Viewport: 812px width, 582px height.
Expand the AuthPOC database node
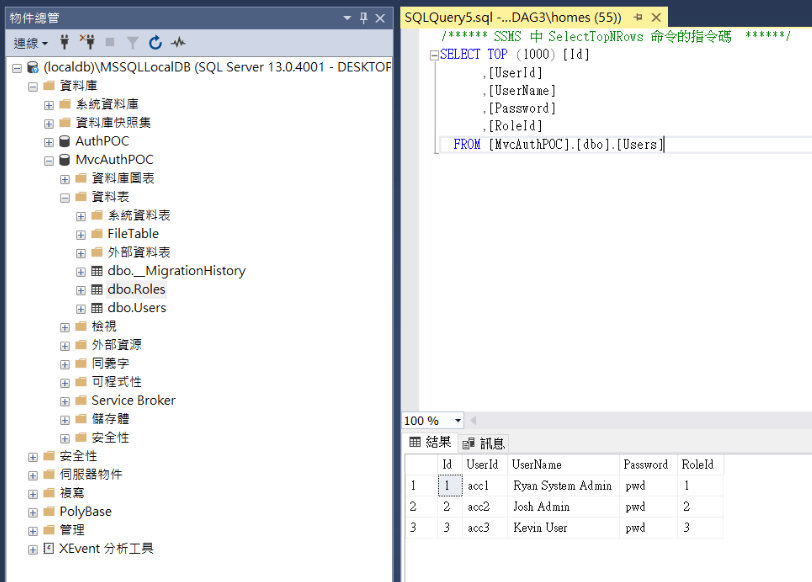[x=49, y=141]
